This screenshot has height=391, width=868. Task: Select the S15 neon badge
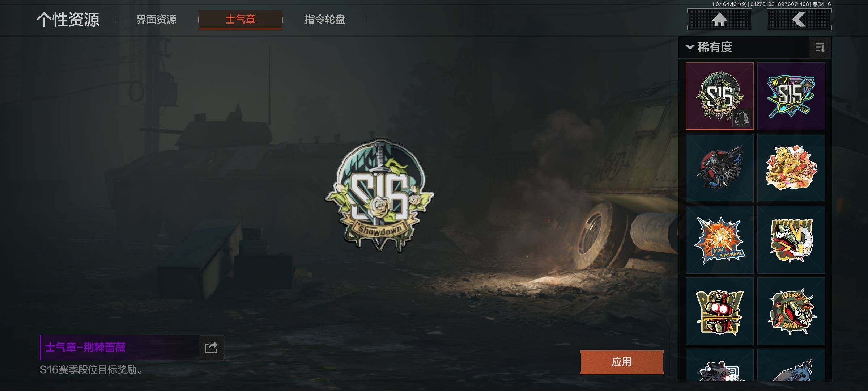791,96
